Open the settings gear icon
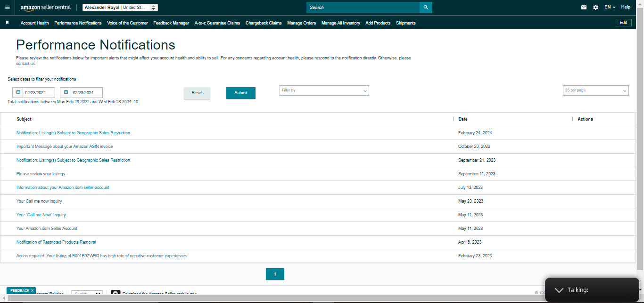 (595, 8)
